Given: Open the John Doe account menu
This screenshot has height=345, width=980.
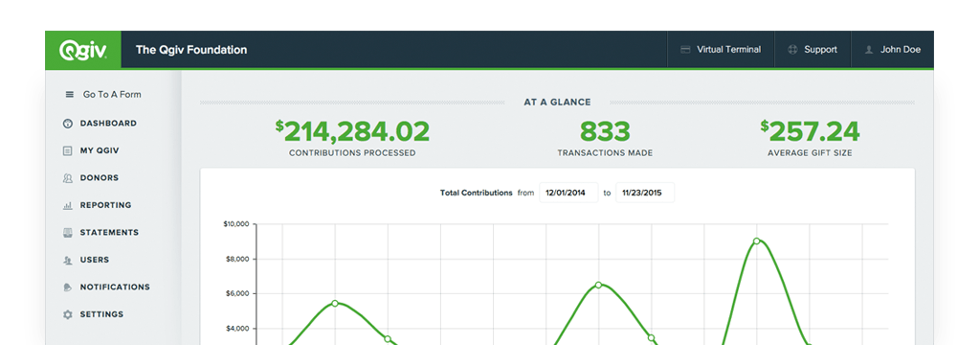Looking at the screenshot, I should coord(893,50).
